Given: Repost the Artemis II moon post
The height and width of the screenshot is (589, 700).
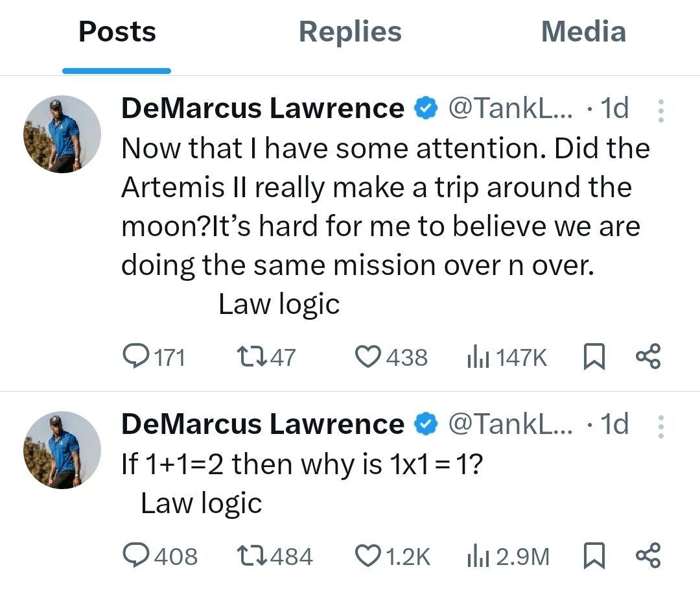Looking at the screenshot, I should (249, 357).
